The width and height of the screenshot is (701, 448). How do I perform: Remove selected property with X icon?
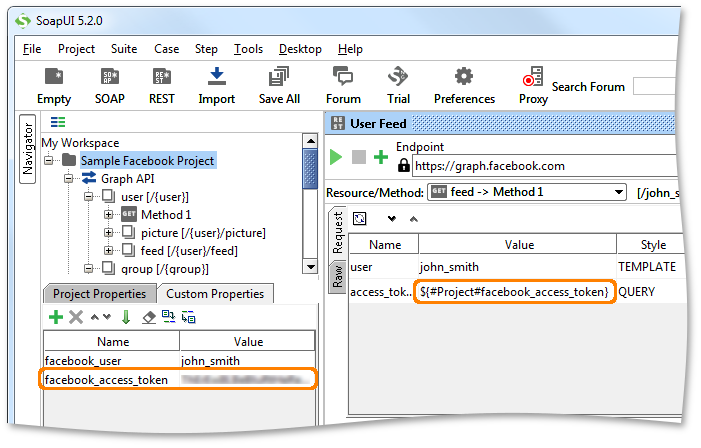pyautogui.click(x=76, y=317)
